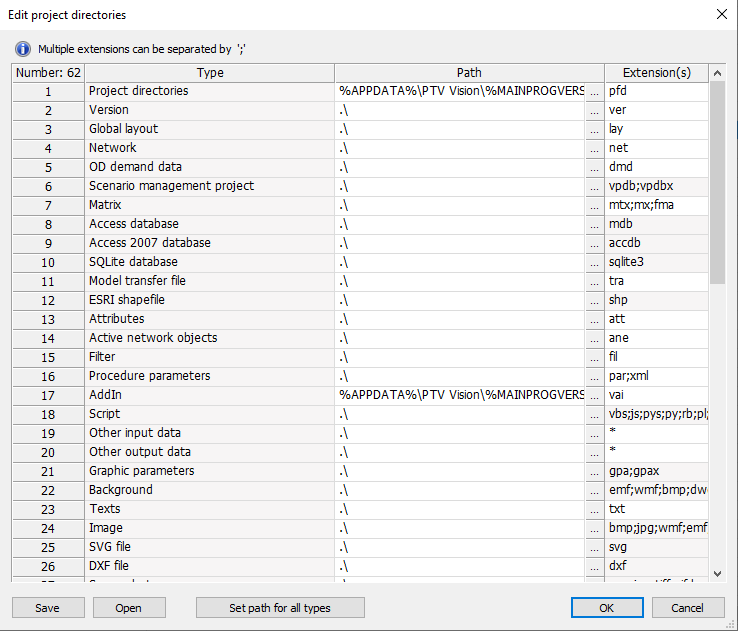Select row number 26 header
Screen dimensions: 738x631
[48, 566]
